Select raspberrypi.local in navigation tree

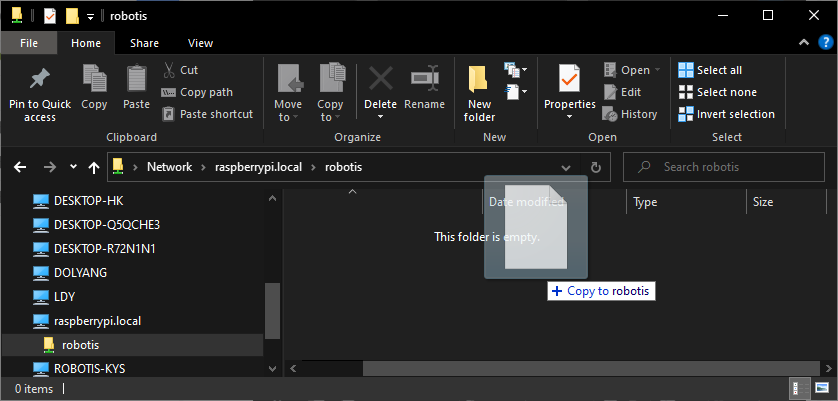coord(97,321)
